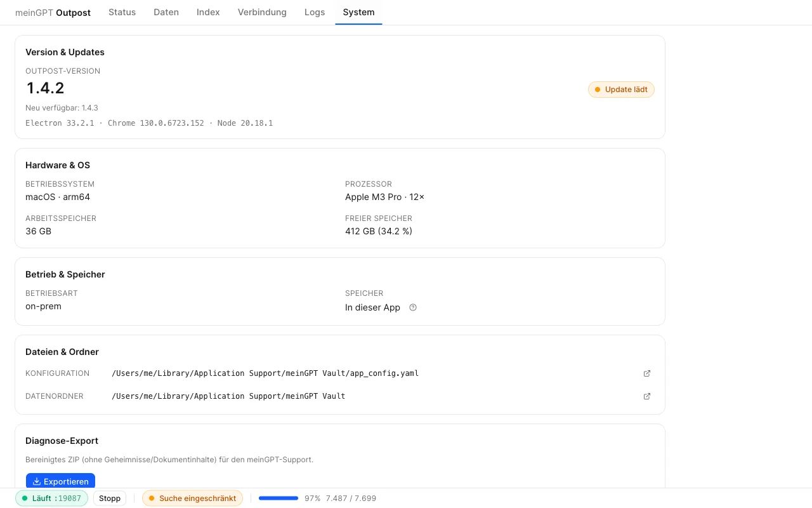Open the Daten tab

pos(166,12)
